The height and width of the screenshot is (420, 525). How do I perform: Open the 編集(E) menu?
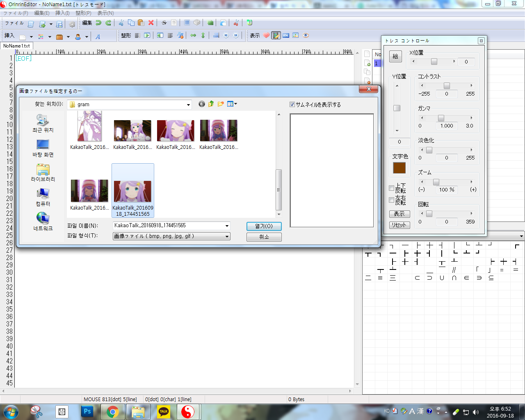tap(41, 13)
